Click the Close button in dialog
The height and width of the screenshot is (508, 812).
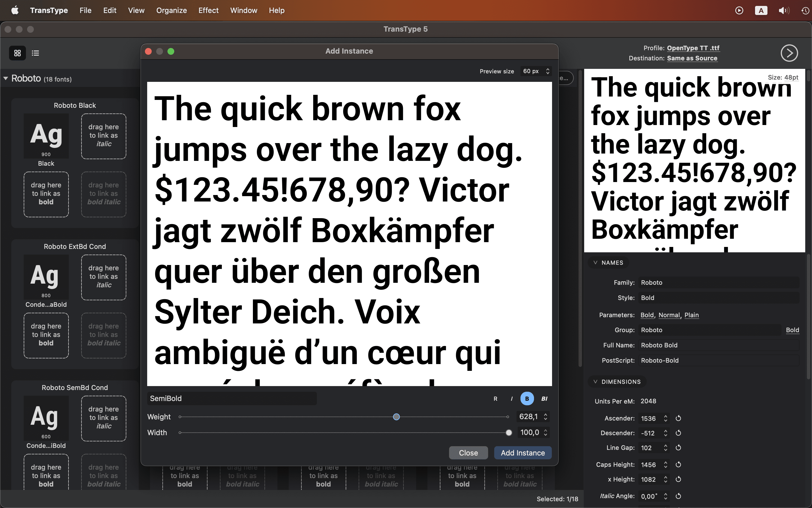tap(468, 453)
